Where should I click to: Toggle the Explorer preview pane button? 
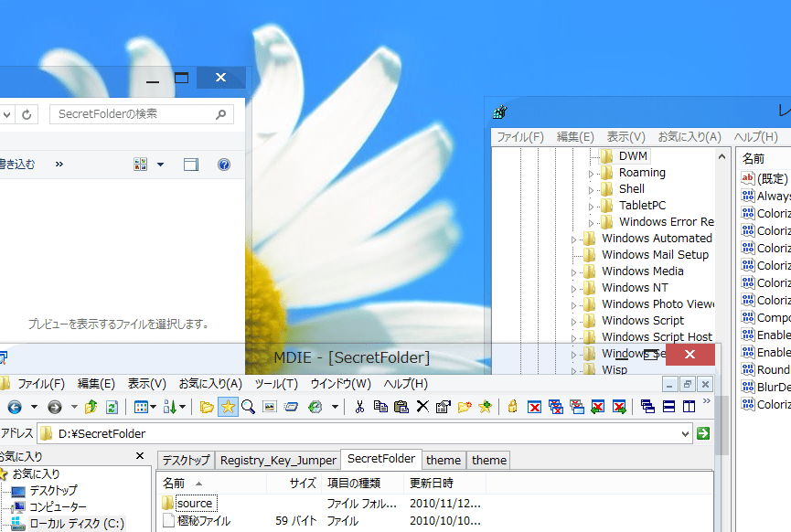coord(191,165)
